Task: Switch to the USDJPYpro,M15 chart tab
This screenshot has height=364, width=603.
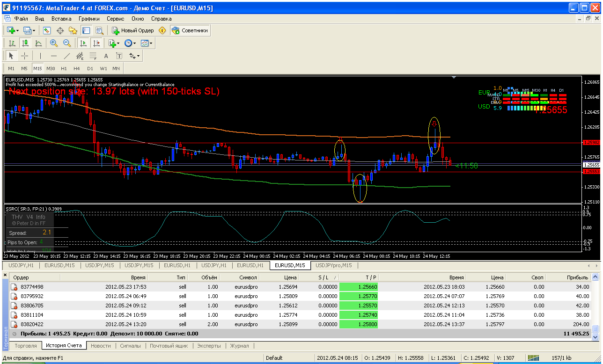Action: 334,265
